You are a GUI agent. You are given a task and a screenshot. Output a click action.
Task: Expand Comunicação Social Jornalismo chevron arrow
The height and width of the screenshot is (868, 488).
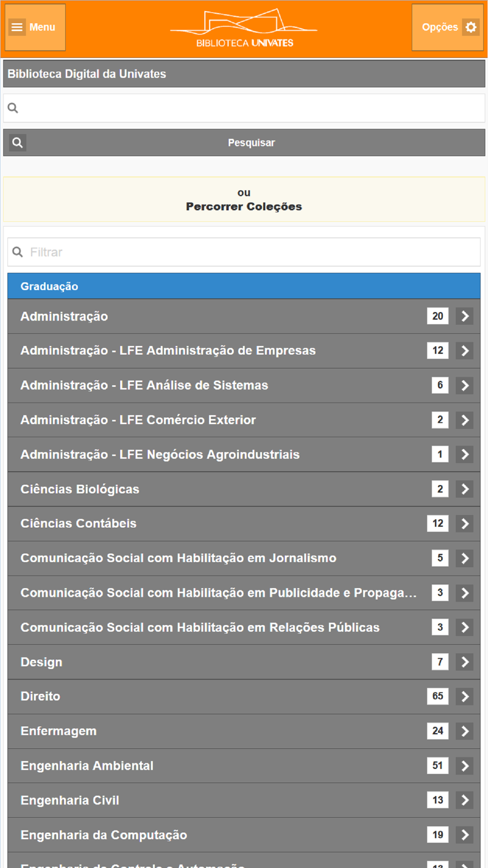tap(465, 558)
